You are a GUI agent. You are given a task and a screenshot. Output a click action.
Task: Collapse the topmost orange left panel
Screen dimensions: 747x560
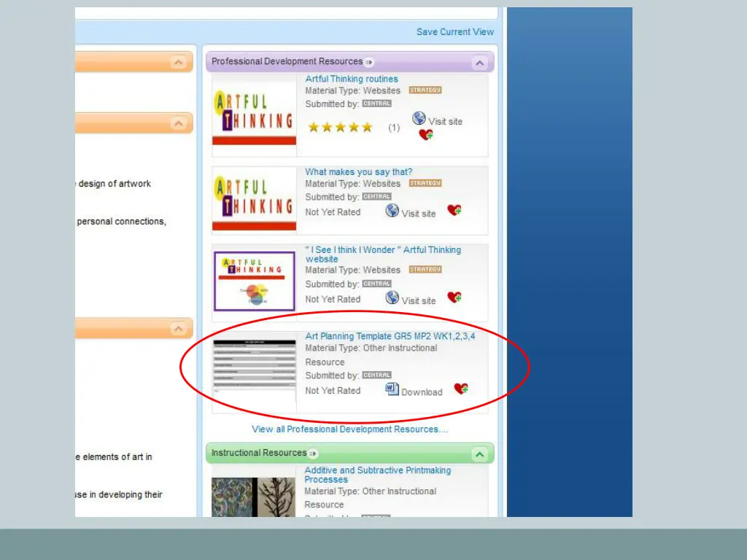[178, 63]
